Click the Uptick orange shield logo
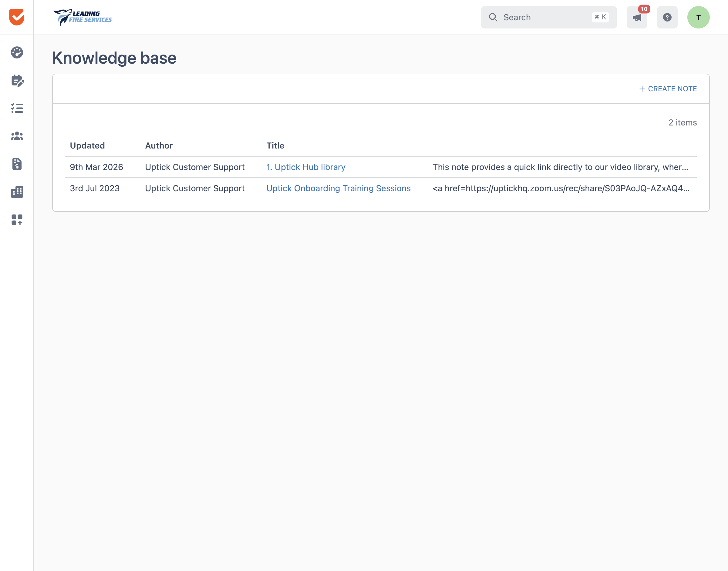 (x=17, y=17)
